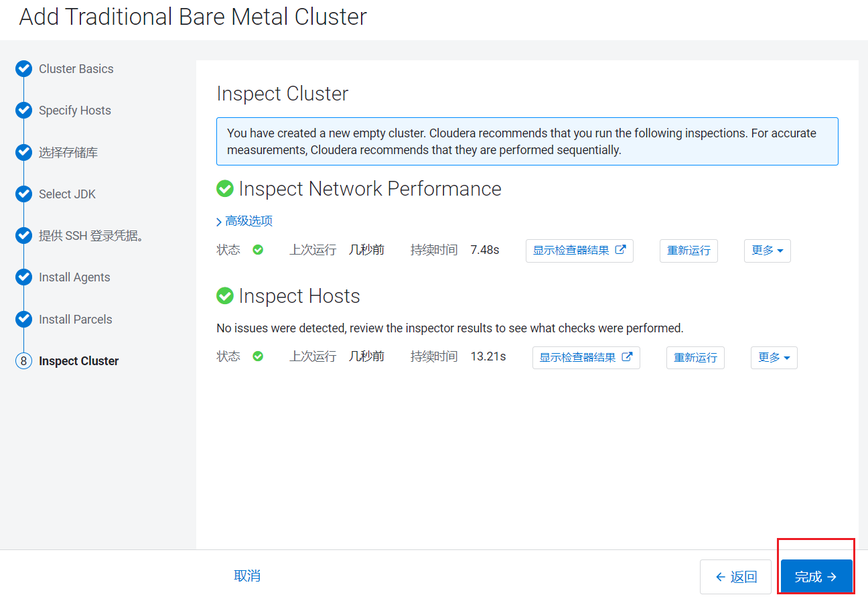Viewport: 868px width, 601px height.
Task: Click 几秒前 in Inspect Hosts row
Action: [x=367, y=356]
